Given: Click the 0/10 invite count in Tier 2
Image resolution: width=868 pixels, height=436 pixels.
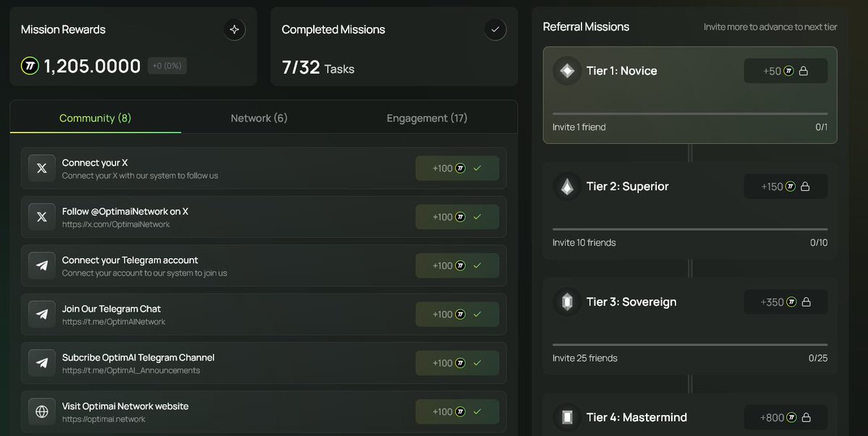Looking at the screenshot, I should point(819,243).
